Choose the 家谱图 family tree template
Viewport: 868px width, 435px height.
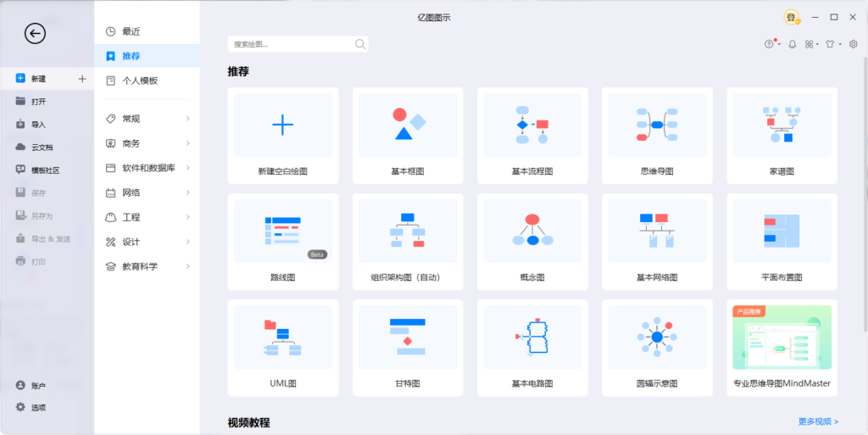pos(782,136)
